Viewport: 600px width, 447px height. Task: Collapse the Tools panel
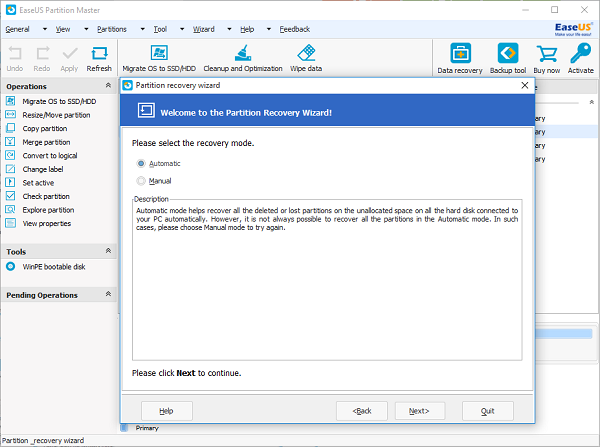(108, 251)
